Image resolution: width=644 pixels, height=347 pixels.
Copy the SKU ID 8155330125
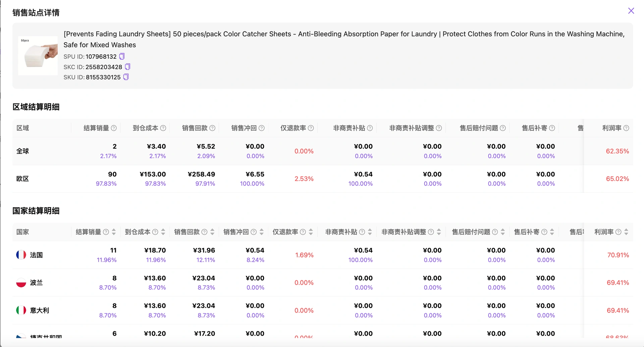point(126,77)
